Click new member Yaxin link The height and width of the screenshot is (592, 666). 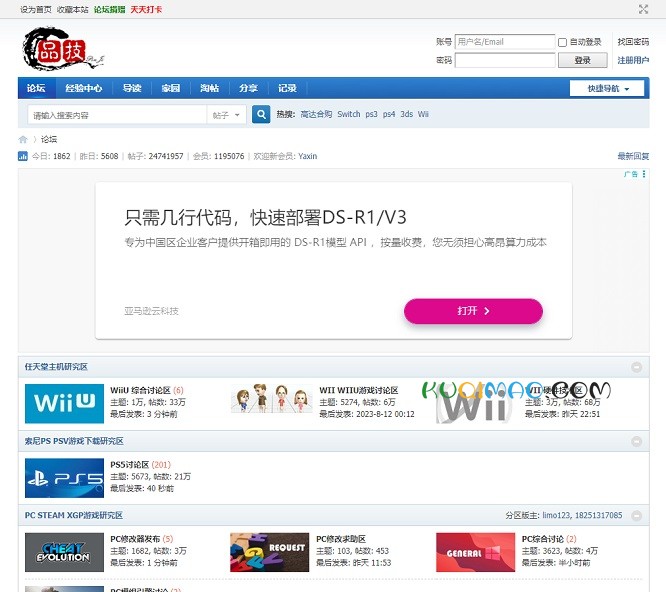(x=308, y=156)
